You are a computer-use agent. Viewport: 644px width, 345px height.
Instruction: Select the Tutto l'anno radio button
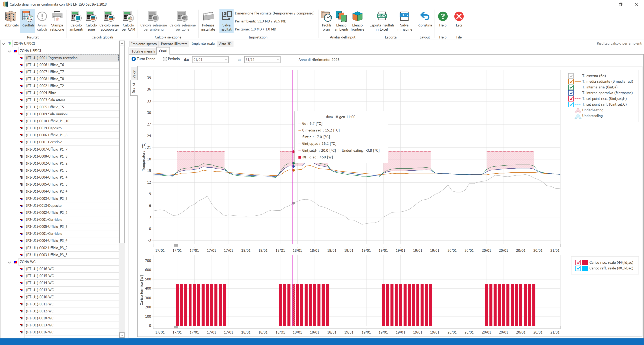[134, 59]
